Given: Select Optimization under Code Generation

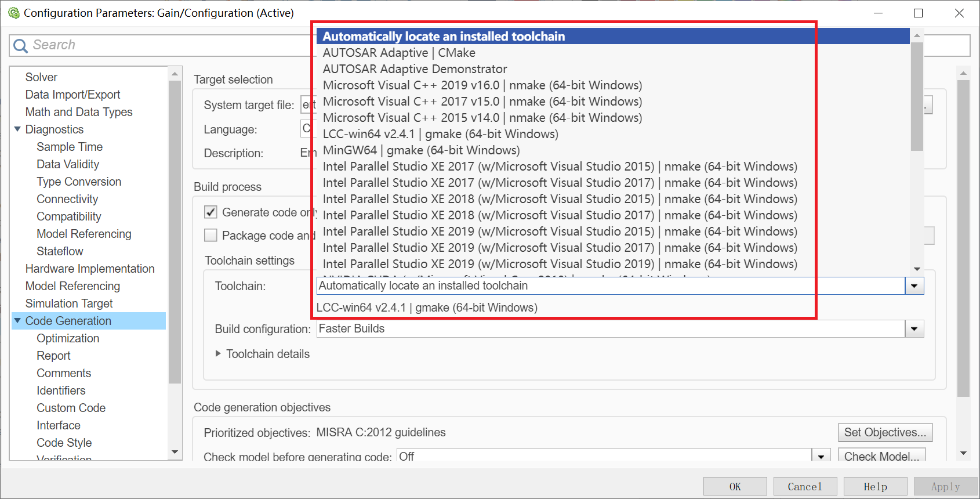Looking at the screenshot, I should coord(68,338).
